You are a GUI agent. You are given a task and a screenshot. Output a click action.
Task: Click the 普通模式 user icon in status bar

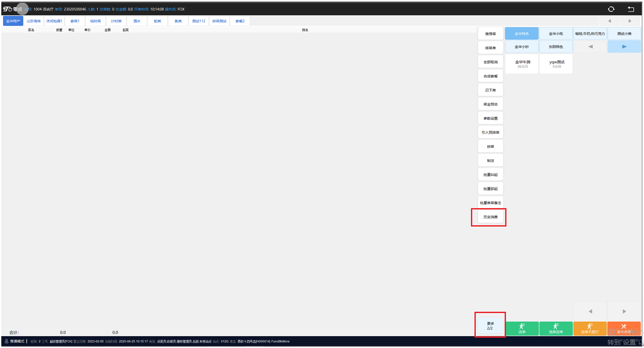point(6,341)
